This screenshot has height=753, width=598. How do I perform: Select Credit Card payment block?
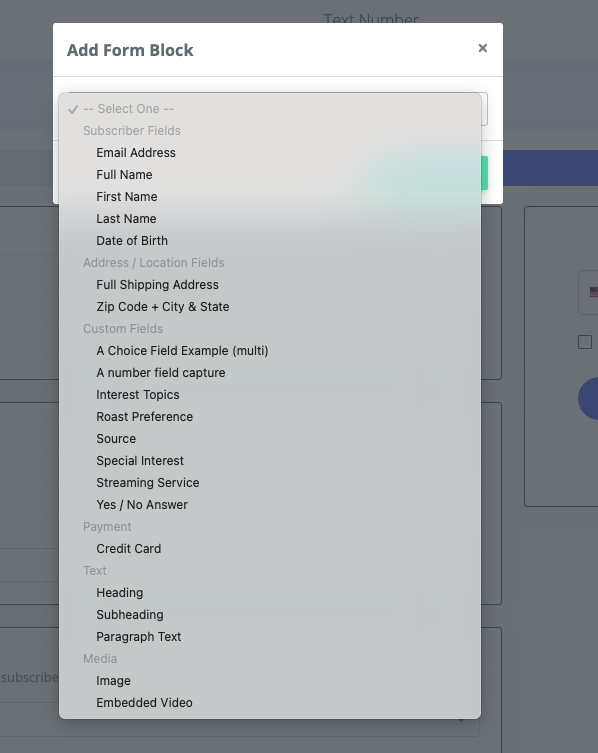coord(270,549)
